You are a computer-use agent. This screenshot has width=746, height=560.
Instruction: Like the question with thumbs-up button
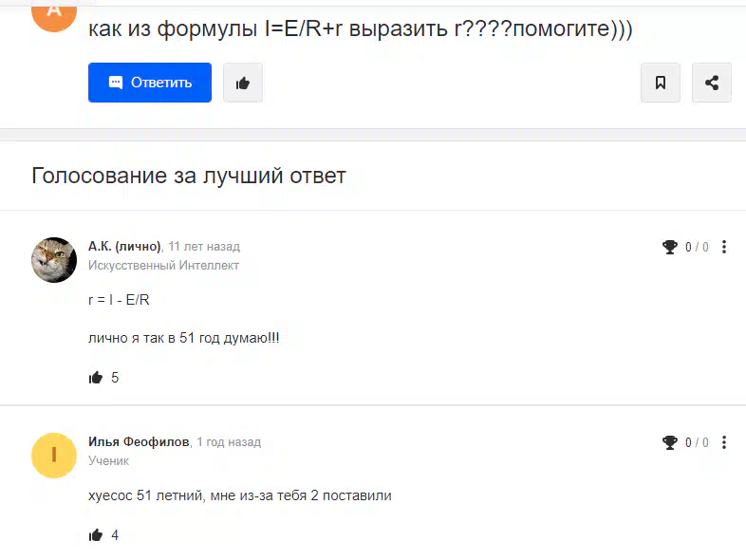pos(243,83)
